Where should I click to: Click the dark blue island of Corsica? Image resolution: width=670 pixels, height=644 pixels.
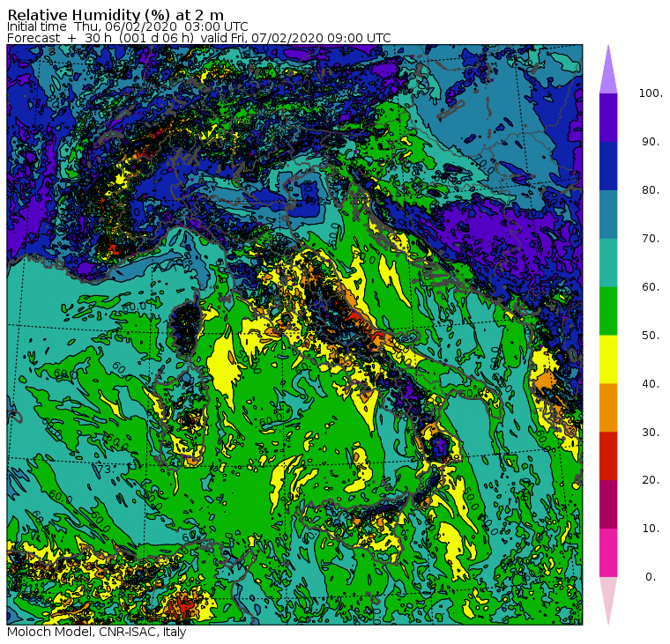pos(186,327)
